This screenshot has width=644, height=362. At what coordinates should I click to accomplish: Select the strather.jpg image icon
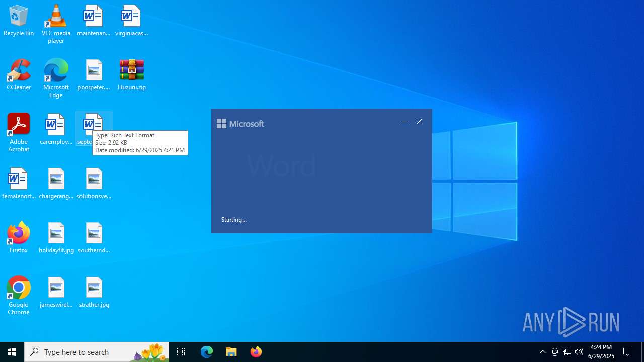[x=94, y=293]
